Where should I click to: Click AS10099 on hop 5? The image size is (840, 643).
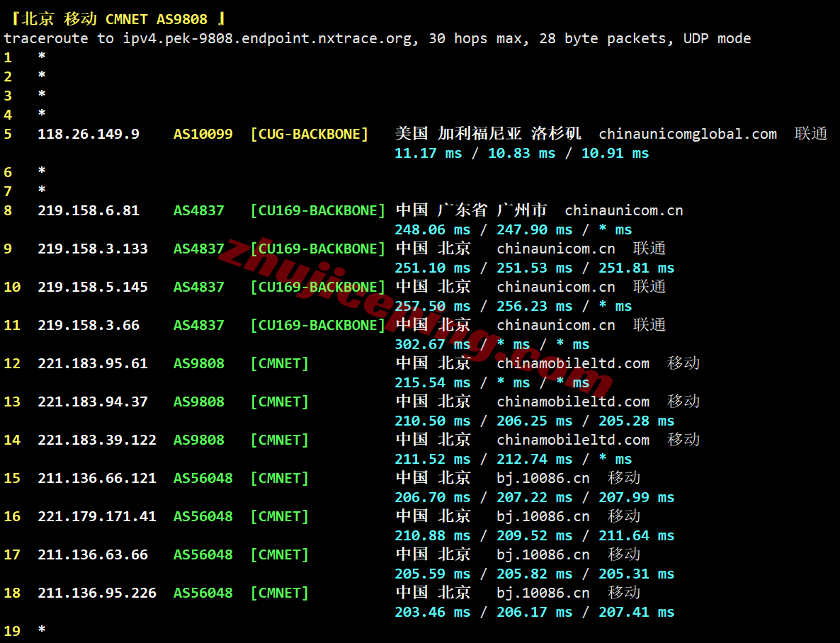tap(203, 134)
